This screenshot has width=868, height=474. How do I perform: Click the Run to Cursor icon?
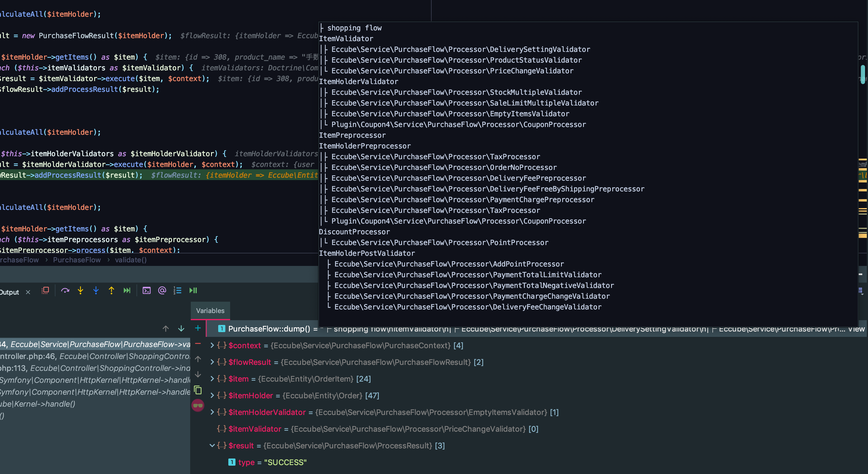pyautogui.click(x=127, y=290)
